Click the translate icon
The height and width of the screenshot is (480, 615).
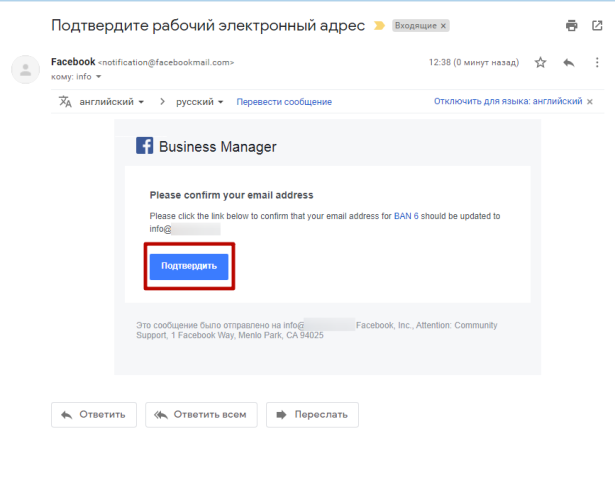[x=65, y=102]
